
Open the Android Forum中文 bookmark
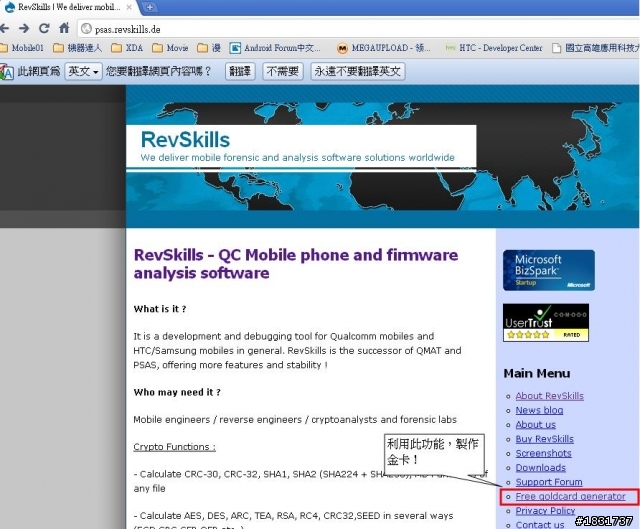coord(275,48)
